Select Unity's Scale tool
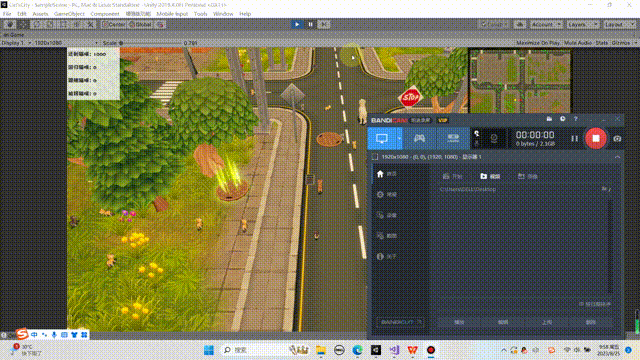The image size is (640, 360). tap(50, 24)
